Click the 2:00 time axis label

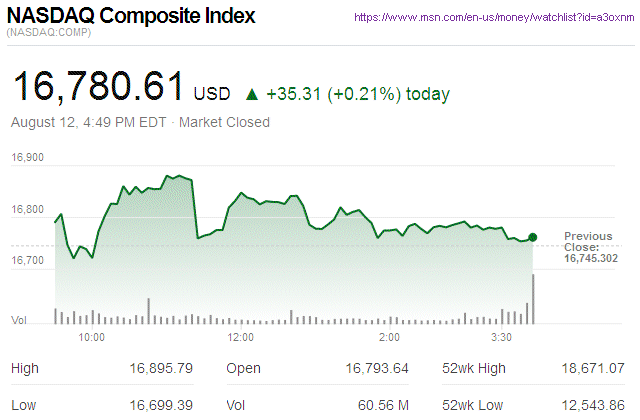pos(390,337)
